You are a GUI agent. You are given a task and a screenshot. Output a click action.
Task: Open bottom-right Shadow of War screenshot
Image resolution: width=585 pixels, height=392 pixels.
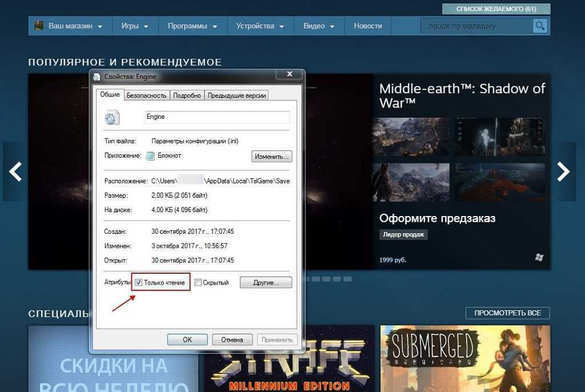[x=500, y=182]
